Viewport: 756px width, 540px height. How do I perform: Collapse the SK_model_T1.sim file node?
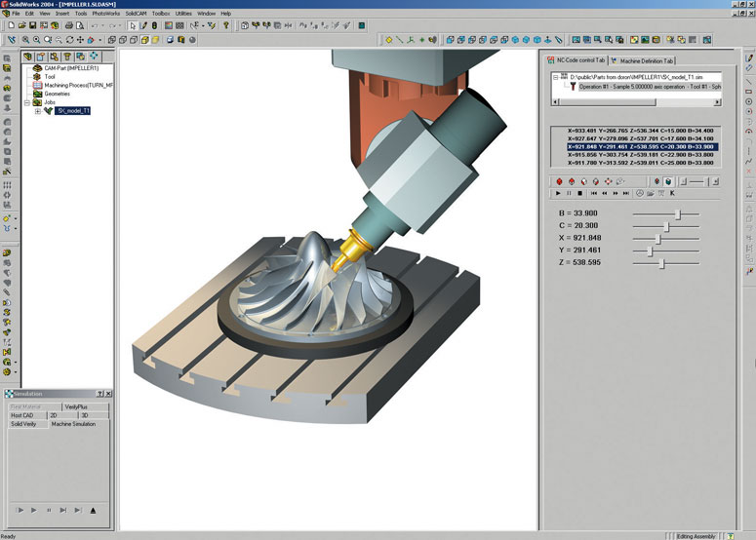click(x=555, y=77)
